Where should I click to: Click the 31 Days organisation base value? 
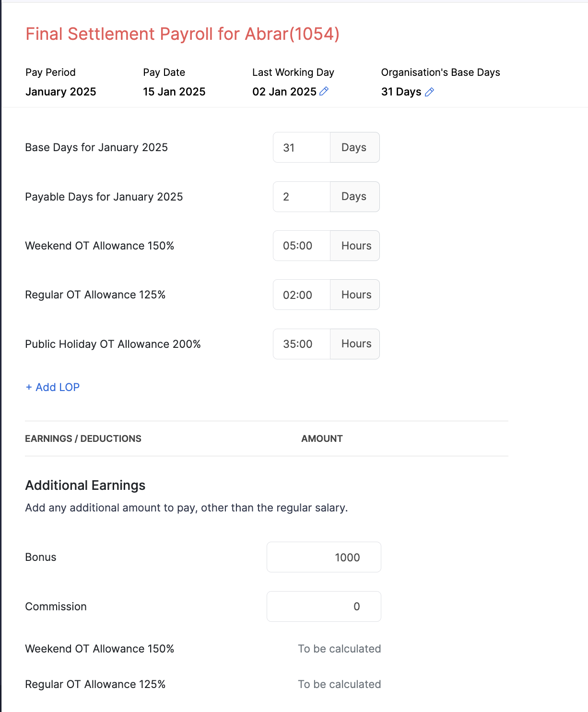(401, 92)
